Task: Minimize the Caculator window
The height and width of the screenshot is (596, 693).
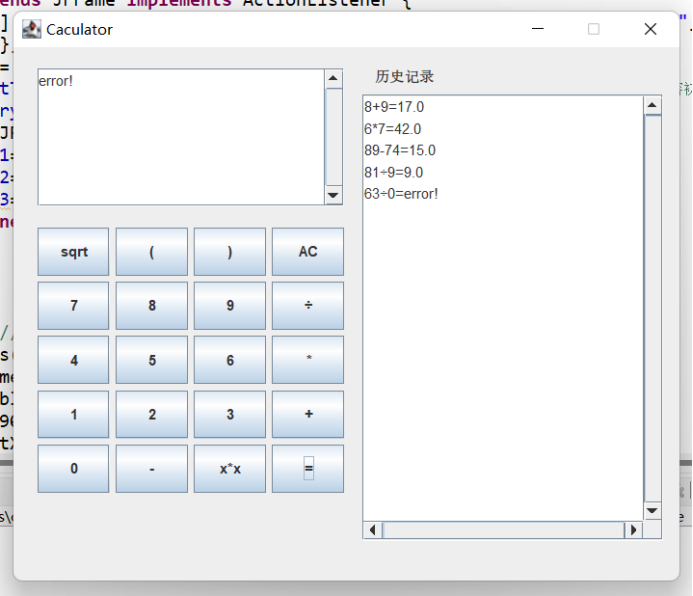Action: (537, 29)
